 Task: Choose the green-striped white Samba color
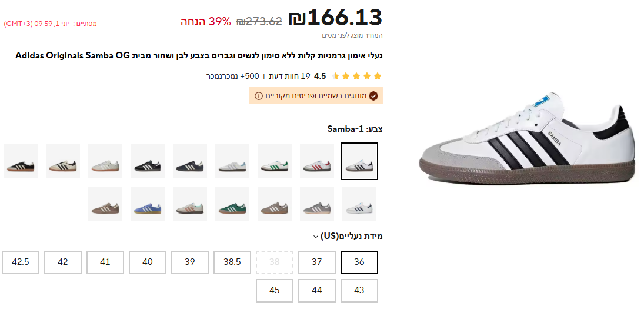pos(275,161)
